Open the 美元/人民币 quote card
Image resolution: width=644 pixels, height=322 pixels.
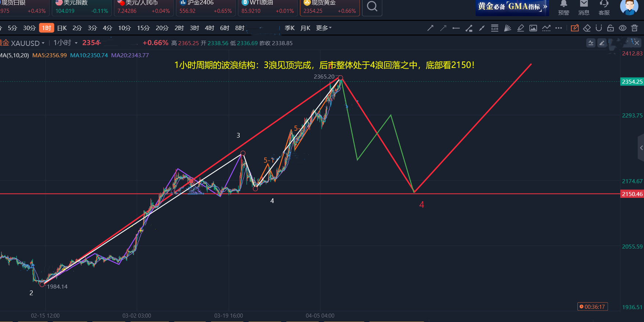[144, 7]
